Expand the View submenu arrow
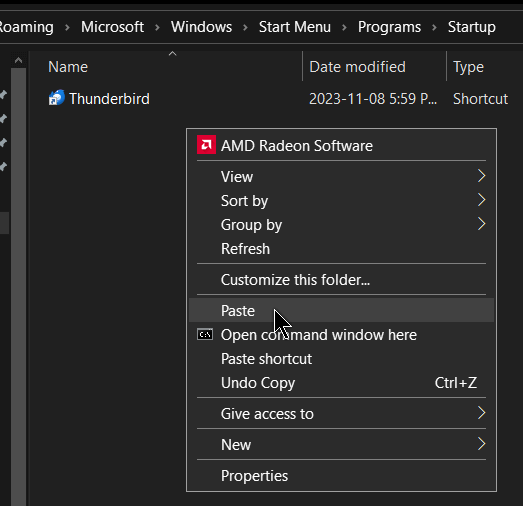Viewport: 523px width, 506px height. (x=481, y=176)
